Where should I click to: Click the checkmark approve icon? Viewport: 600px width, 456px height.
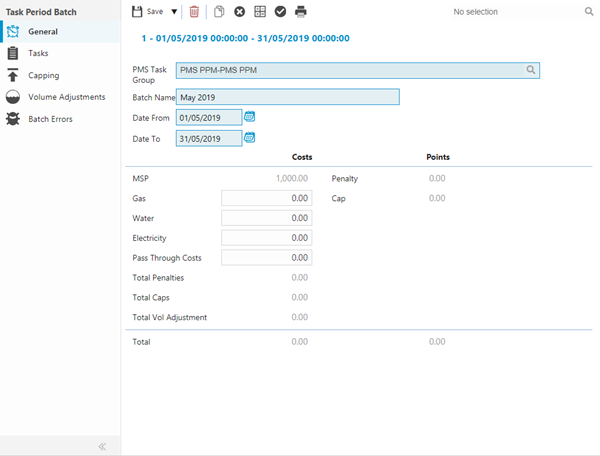(x=280, y=12)
